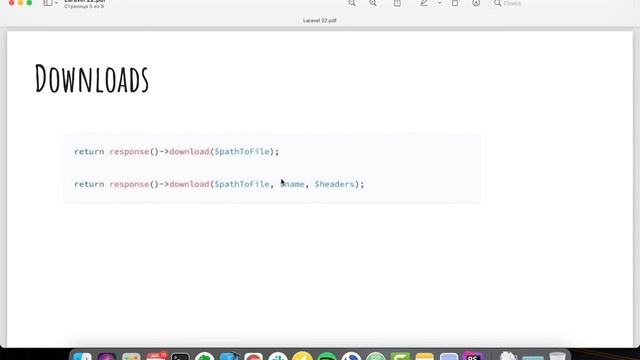This screenshot has height=360, width=640.
Task: Click the Laravel 22.pdf document tab
Action: pos(320,20)
